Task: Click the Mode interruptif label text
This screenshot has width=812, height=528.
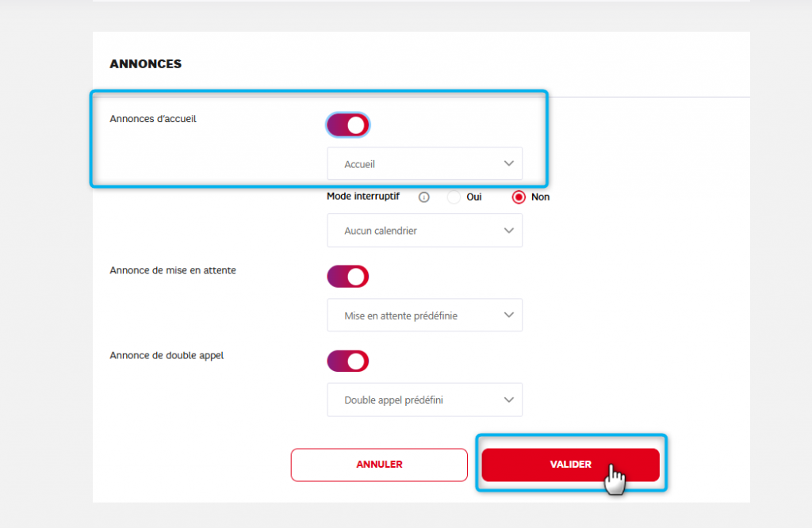Action: (363, 197)
